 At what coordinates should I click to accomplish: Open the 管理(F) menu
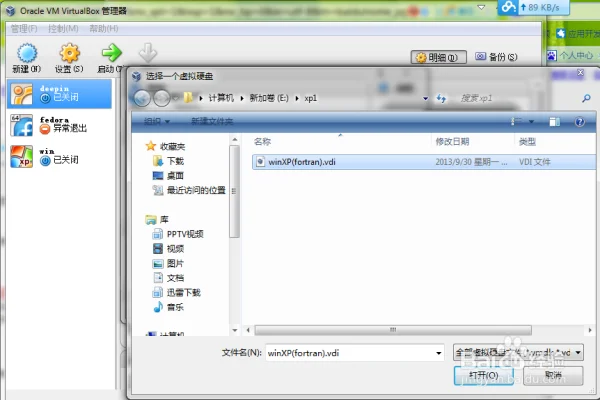click(x=24, y=29)
